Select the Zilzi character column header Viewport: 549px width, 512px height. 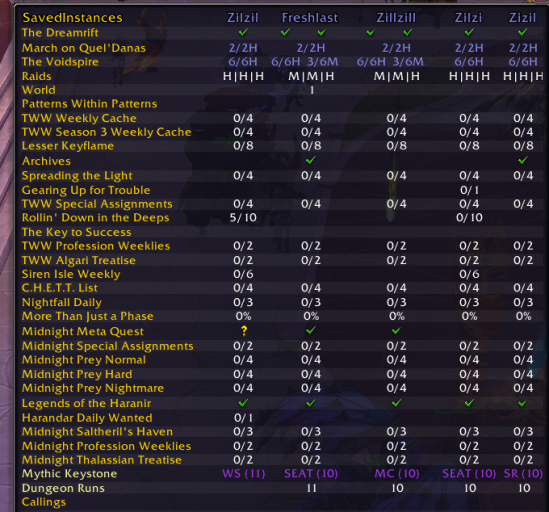click(x=468, y=18)
